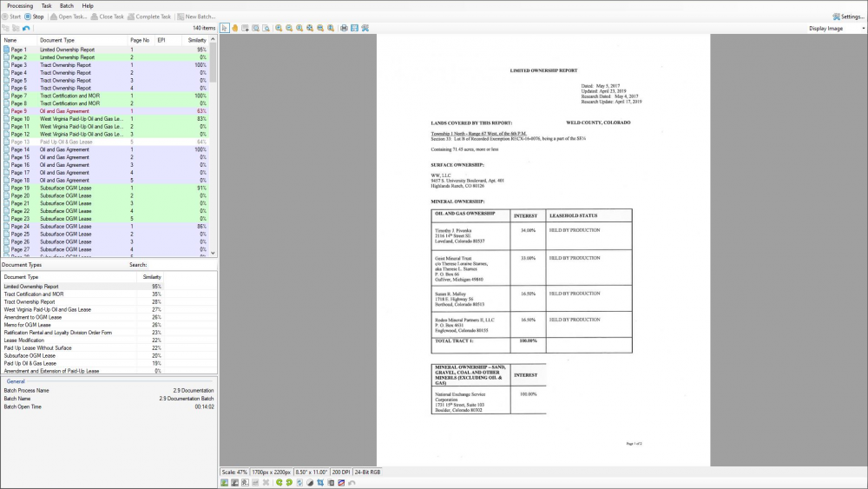Screen dimensions: 868x489
Task: Click the grayscale image icon at bottom
Action: pos(234,482)
